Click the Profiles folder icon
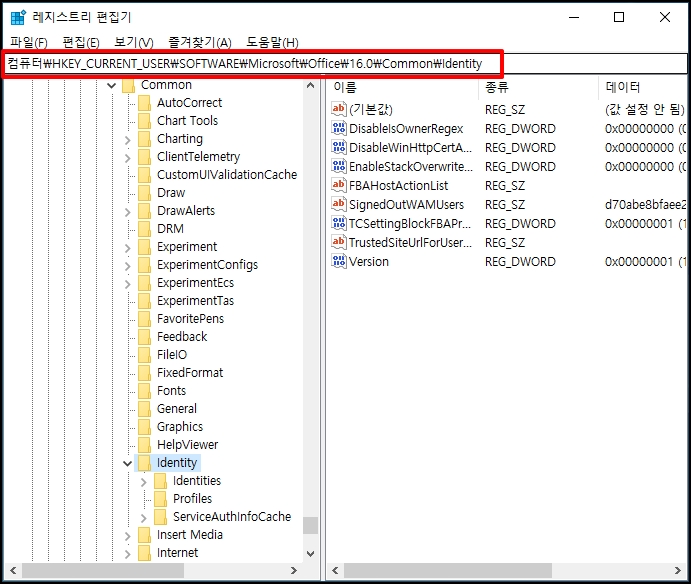 click(160, 499)
